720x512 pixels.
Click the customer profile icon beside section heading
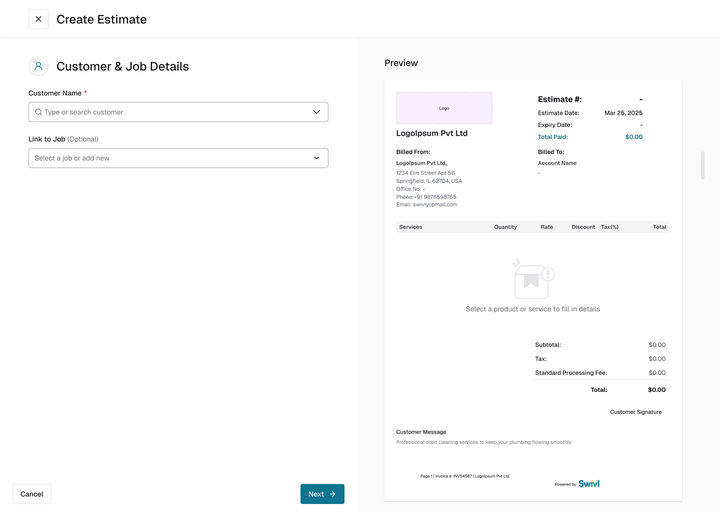point(39,66)
